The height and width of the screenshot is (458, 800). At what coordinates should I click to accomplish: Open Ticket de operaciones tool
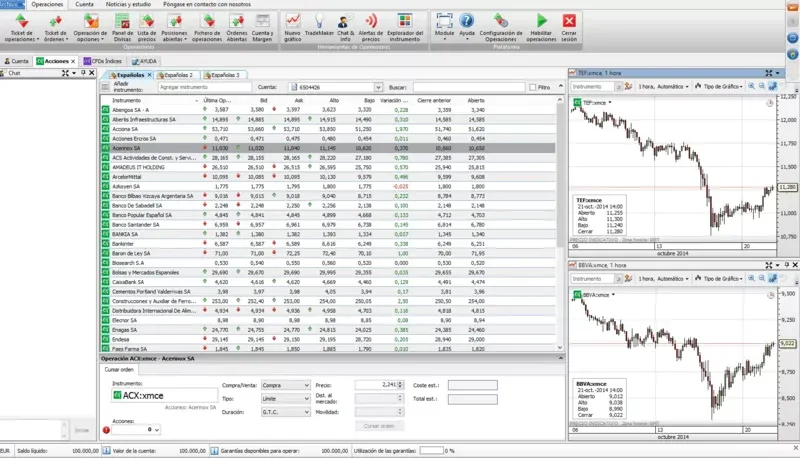click(21, 28)
